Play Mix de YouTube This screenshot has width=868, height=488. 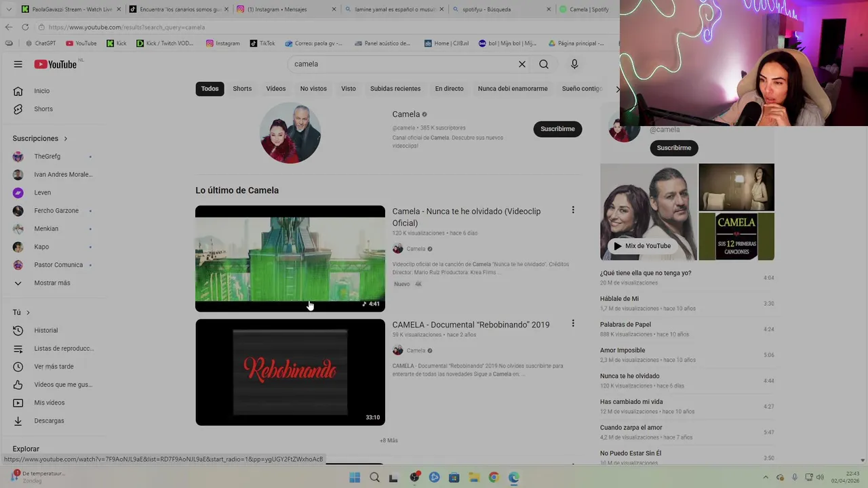click(642, 246)
